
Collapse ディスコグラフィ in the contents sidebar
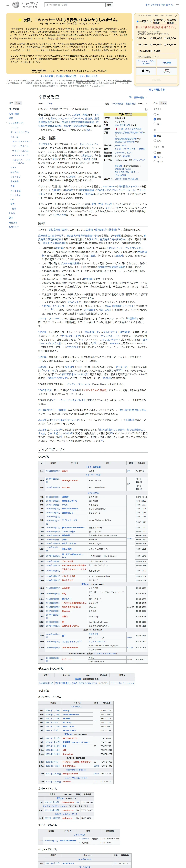click(x=7, y=123)
